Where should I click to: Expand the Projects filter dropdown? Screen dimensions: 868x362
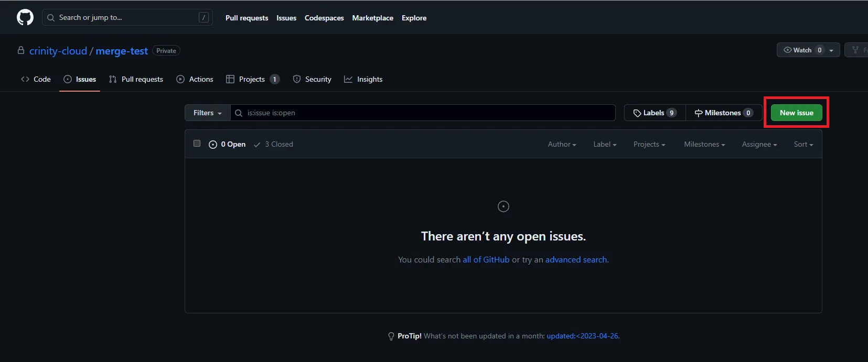coord(649,144)
